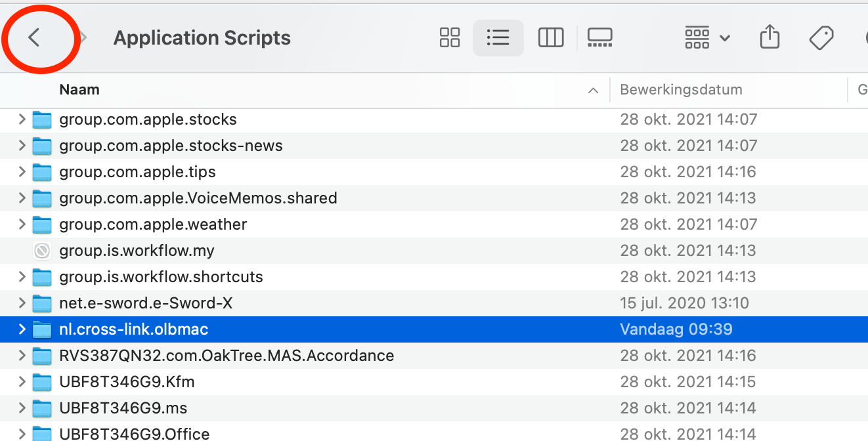
Task: Select the group.com.apple.weather name
Action: [x=153, y=224]
